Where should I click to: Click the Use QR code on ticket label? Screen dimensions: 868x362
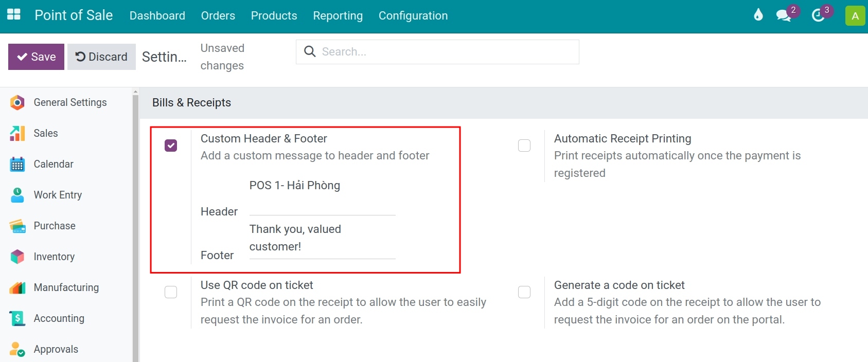pos(257,285)
